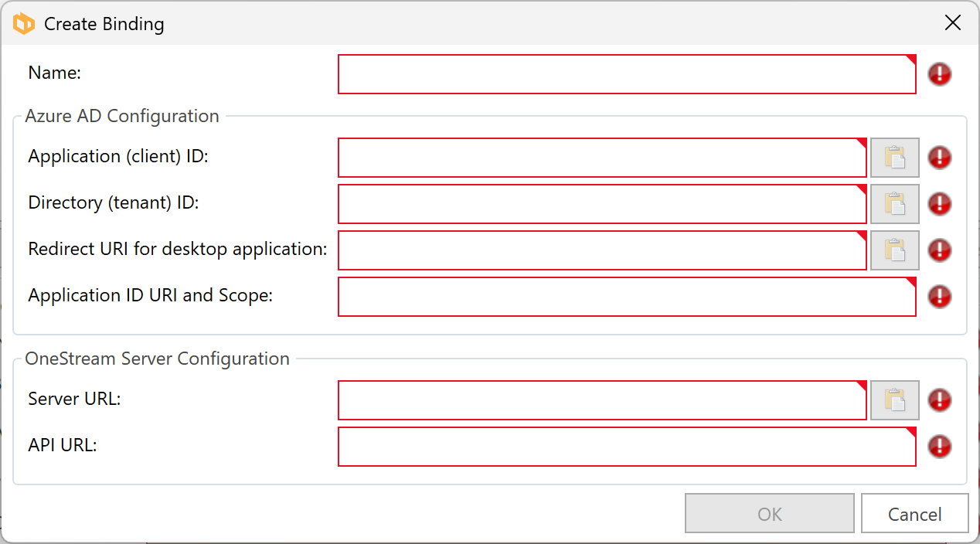Click the OK button
The height and width of the screenshot is (544, 980).
(x=770, y=514)
